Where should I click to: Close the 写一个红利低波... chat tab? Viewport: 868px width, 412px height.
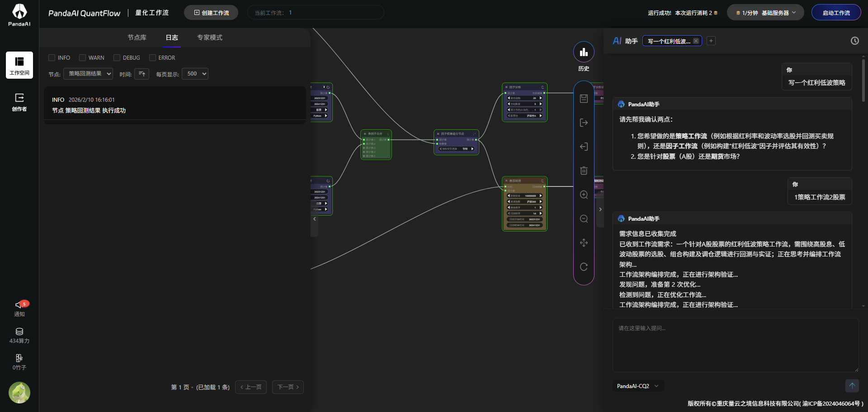pyautogui.click(x=696, y=41)
